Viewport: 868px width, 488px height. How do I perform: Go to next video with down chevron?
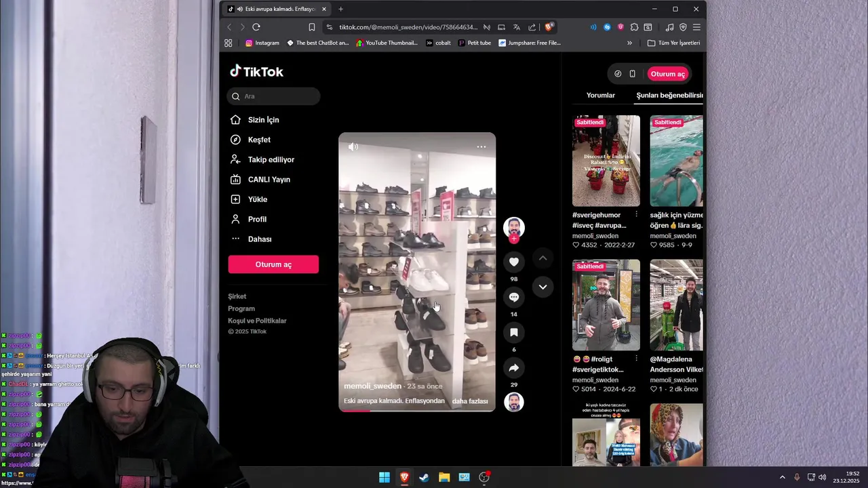tap(542, 287)
